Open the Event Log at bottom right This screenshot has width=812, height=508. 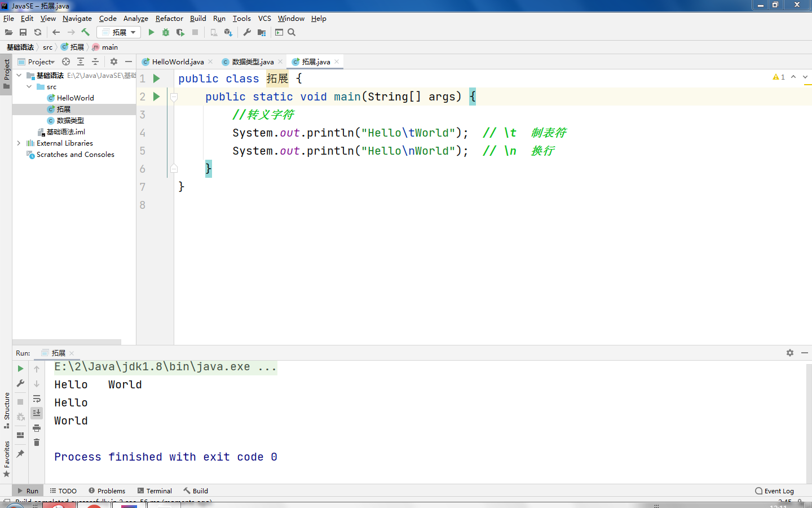pyautogui.click(x=774, y=491)
